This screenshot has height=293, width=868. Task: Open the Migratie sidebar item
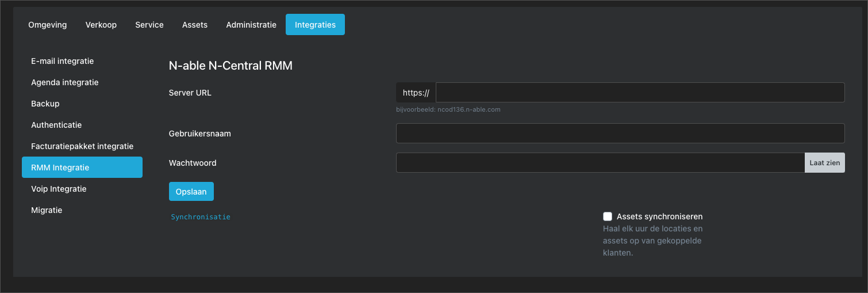tap(82, 210)
